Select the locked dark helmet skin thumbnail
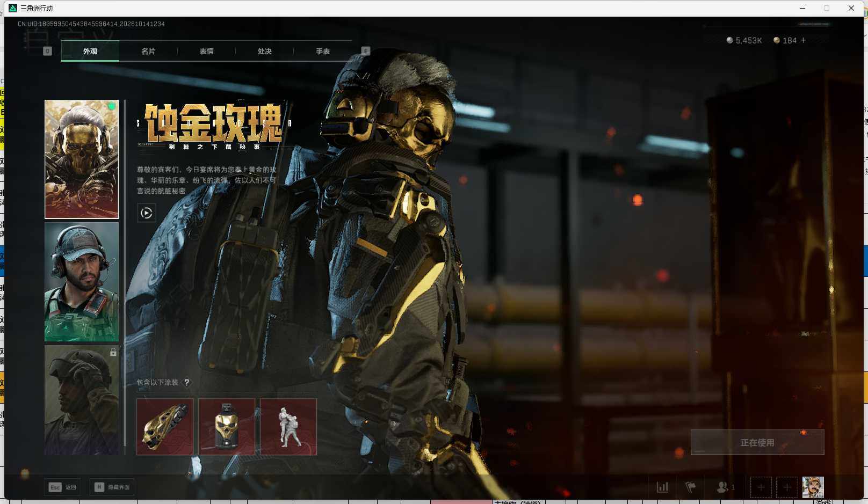 pyautogui.click(x=82, y=400)
